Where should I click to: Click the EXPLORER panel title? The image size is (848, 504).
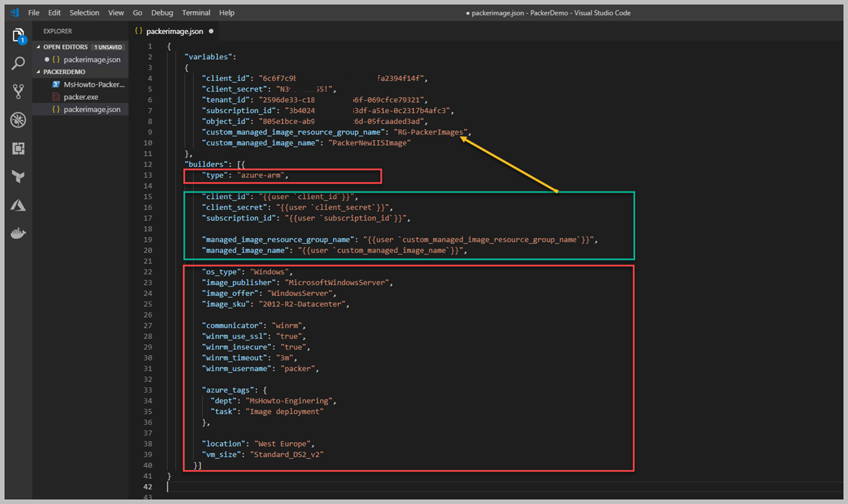58,31
